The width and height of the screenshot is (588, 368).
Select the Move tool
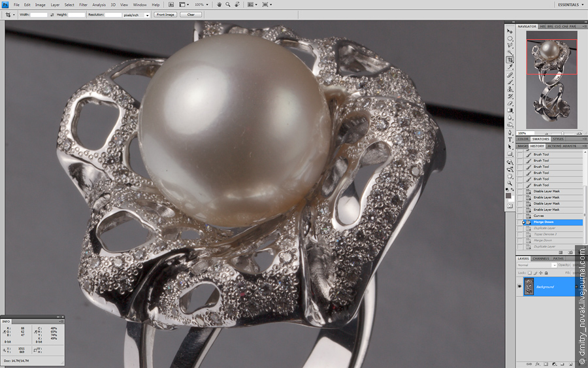pos(510,31)
